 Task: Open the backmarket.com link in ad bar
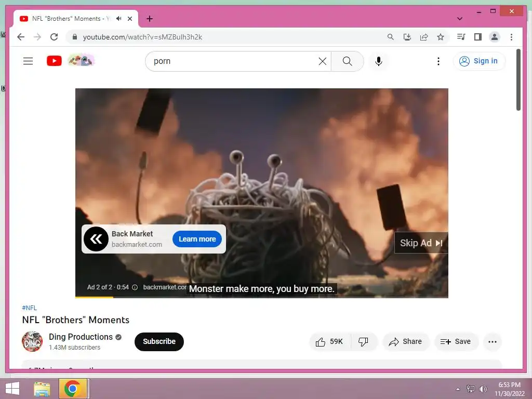[x=165, y=287]
